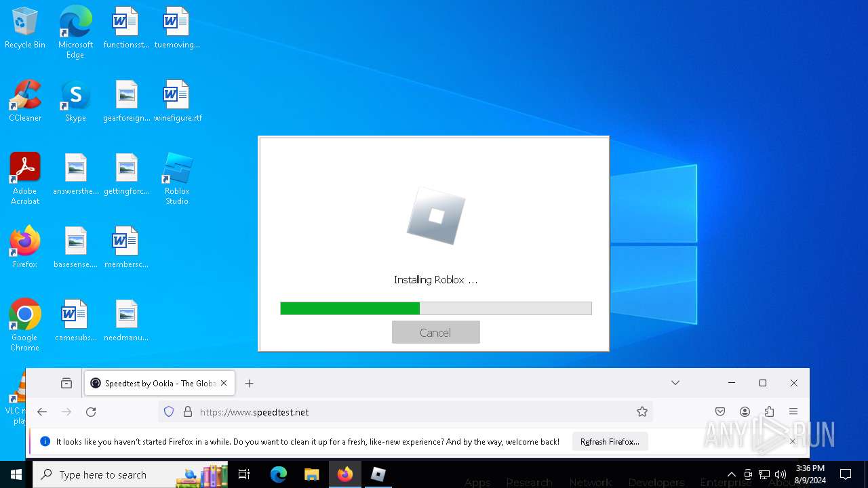
Task: Select the needmanu image file icon
Action: click(126, 321)
